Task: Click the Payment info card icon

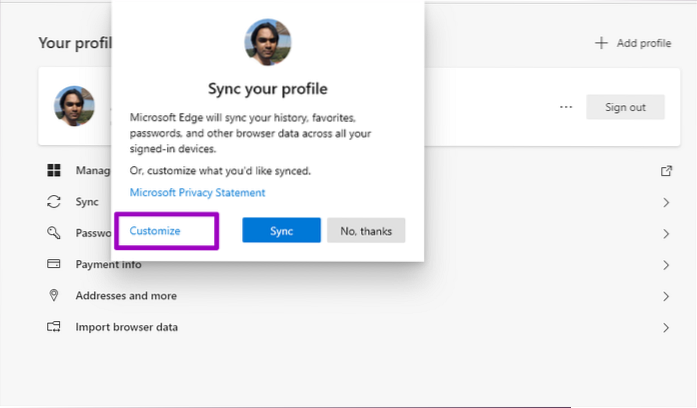Action: tap(54, 265)
